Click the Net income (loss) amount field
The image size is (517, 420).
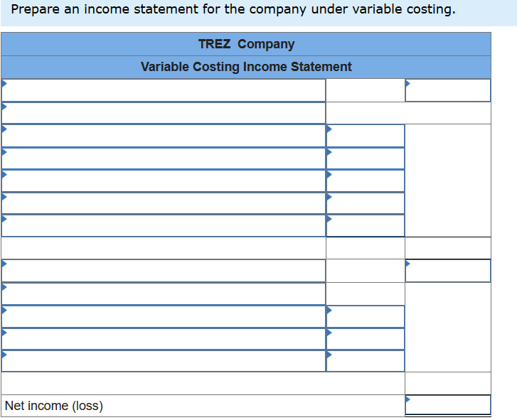click(448, 405)
